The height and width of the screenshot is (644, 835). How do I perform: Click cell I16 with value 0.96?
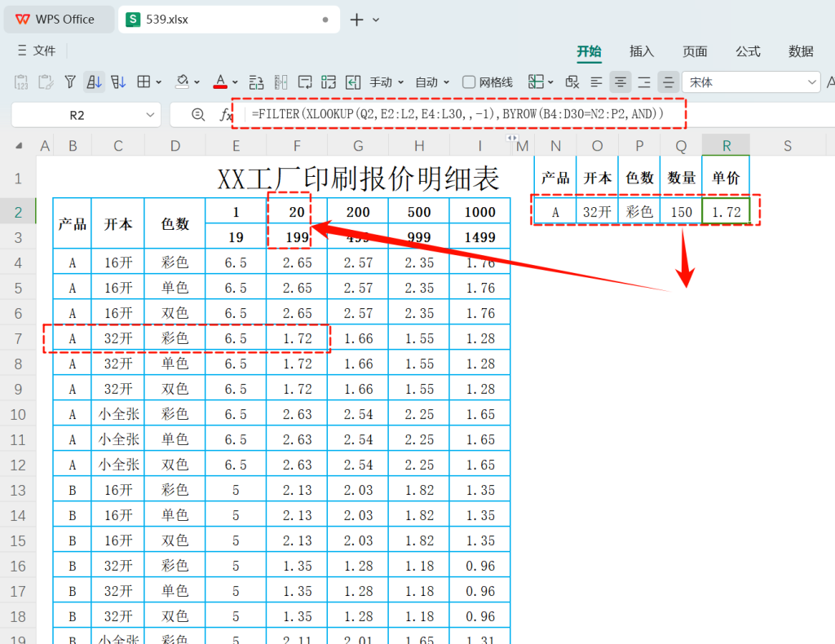[479, 567]
